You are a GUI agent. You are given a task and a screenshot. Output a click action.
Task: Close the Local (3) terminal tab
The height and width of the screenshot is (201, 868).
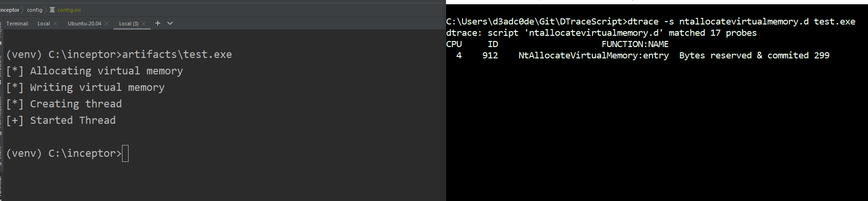point(144,24)
